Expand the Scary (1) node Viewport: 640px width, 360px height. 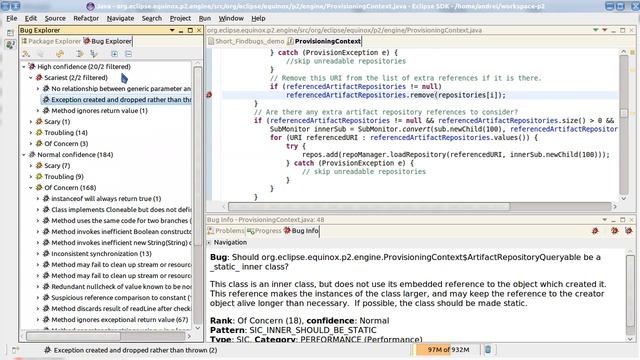[31, 122]
